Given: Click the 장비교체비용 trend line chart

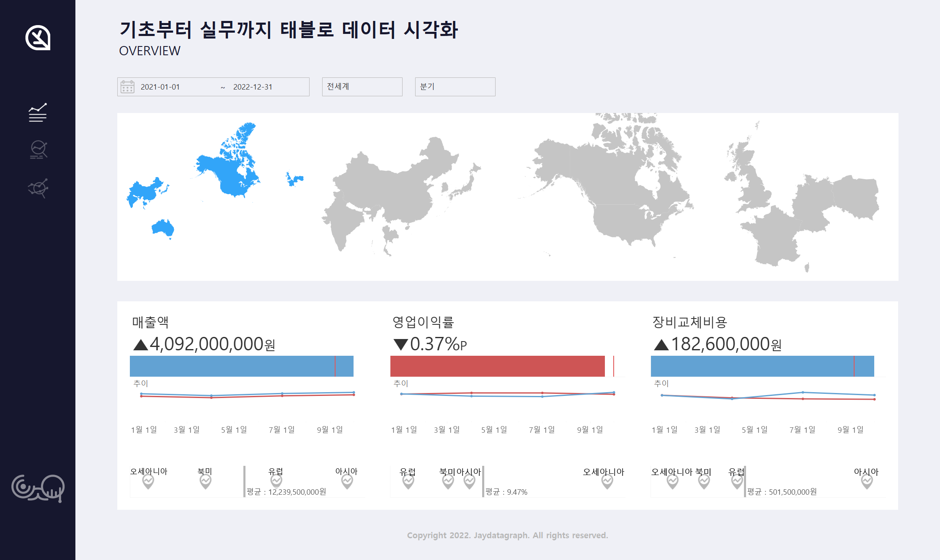Looking at the screenshot, I should click(768, 396).
